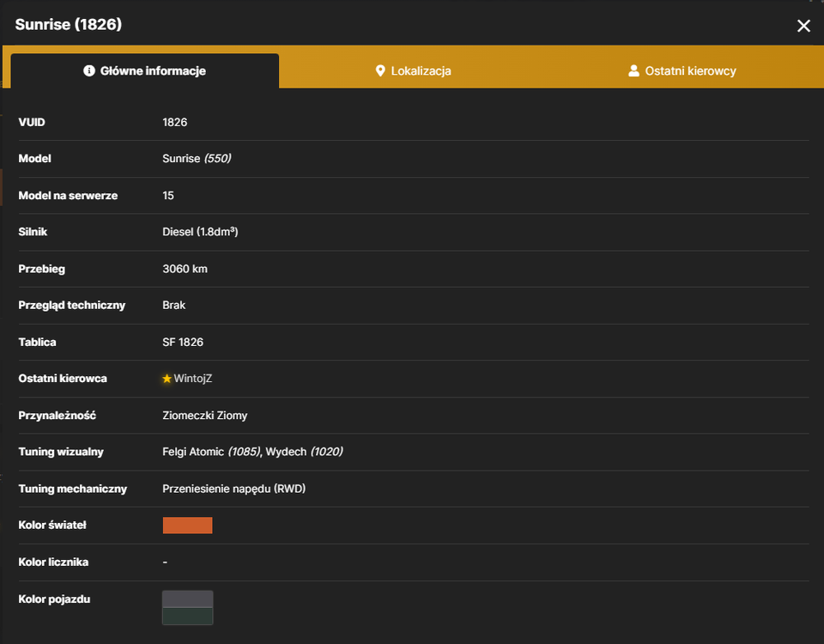The width and height of the screenshot is (824, 644).
Task: Click the lower dark green Kolor pojazdu swatch
Action: point(188,617)
